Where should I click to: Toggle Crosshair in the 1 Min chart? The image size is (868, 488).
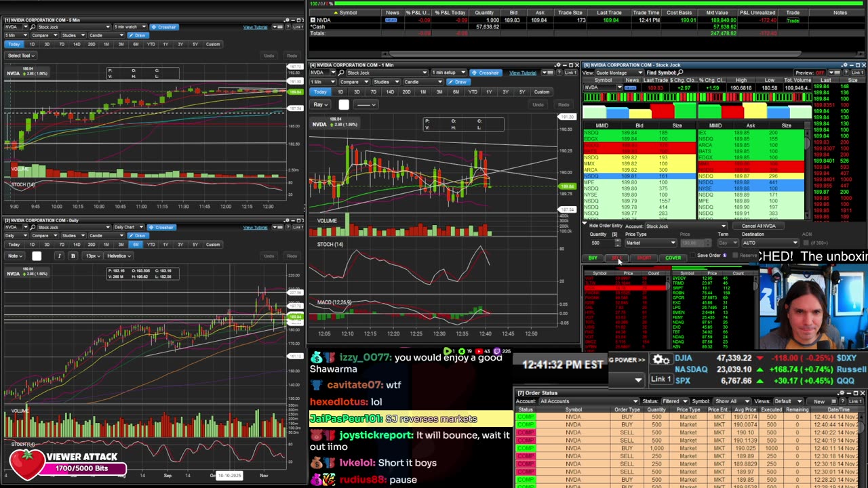pos(486,73)
